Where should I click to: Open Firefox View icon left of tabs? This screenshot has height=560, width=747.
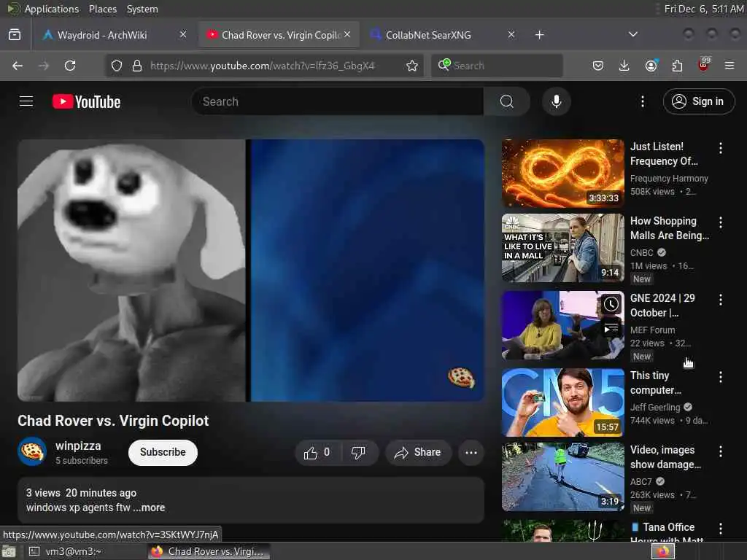coord(15,35)
